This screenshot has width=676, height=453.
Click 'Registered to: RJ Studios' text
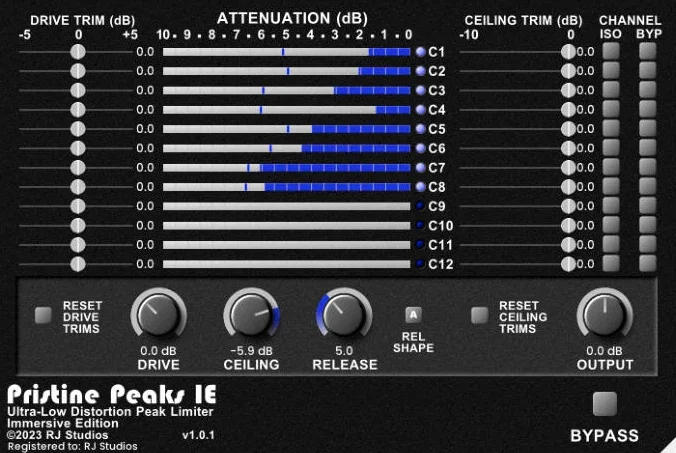(73, 447)
